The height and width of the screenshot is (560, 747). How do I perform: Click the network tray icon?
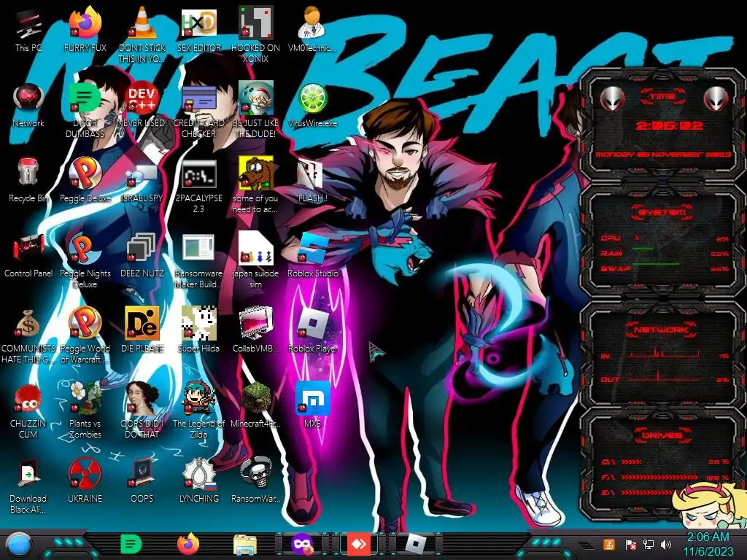(649, 544)
